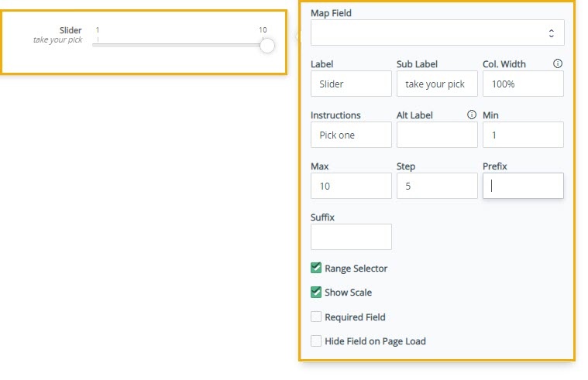Check Hide Field on Page Load

click(316, 341)
